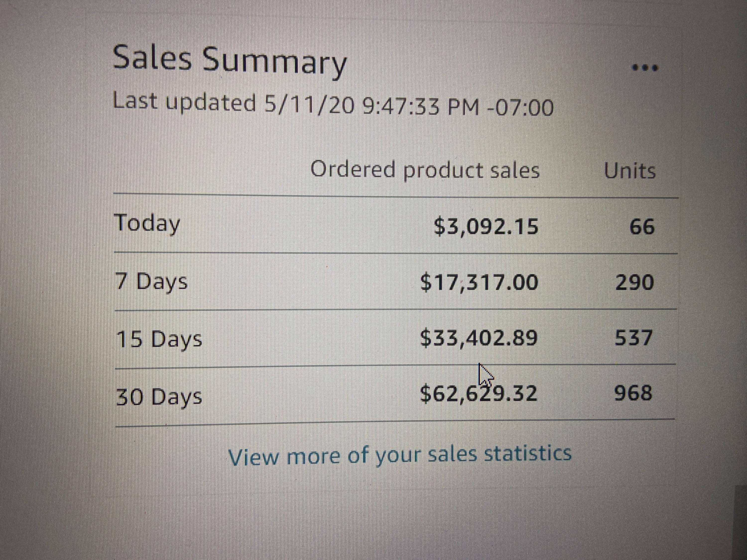
Task: Click the 30 Days units value 968
Action: point(633,393)
